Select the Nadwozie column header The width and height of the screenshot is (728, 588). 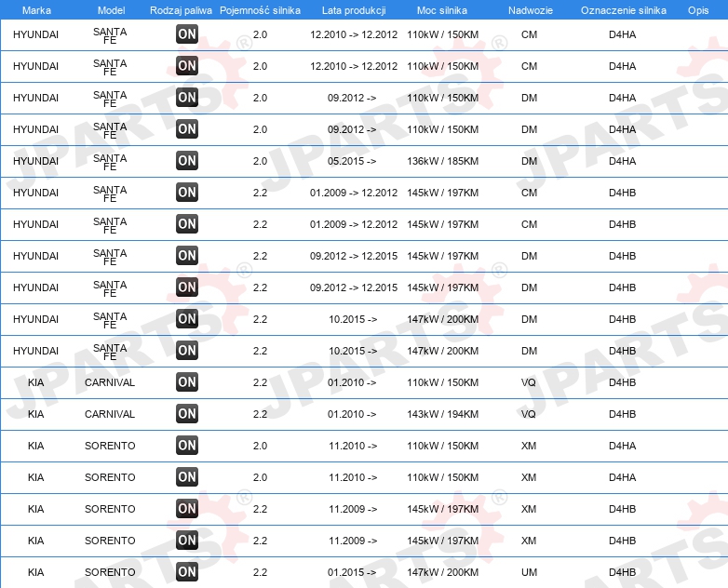click(531, 10)
